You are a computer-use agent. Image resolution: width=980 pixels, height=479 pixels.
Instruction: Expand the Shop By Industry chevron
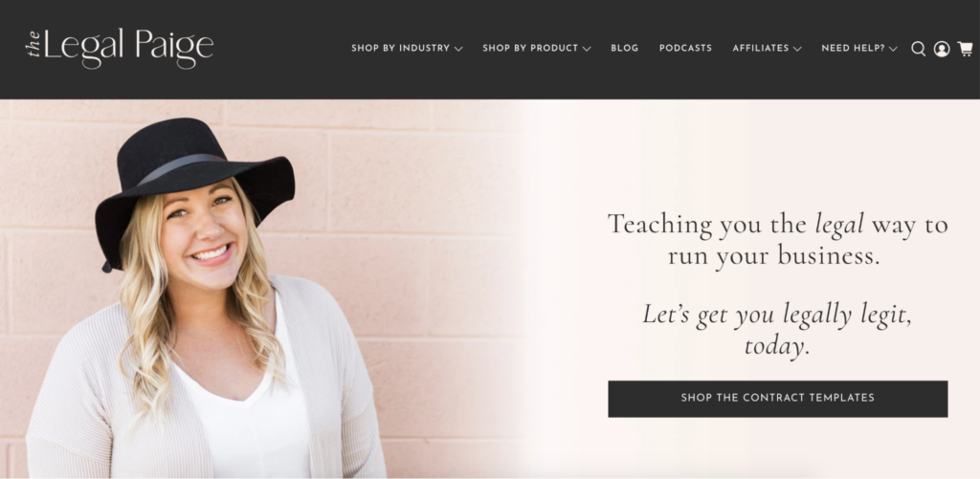point(458,49)
